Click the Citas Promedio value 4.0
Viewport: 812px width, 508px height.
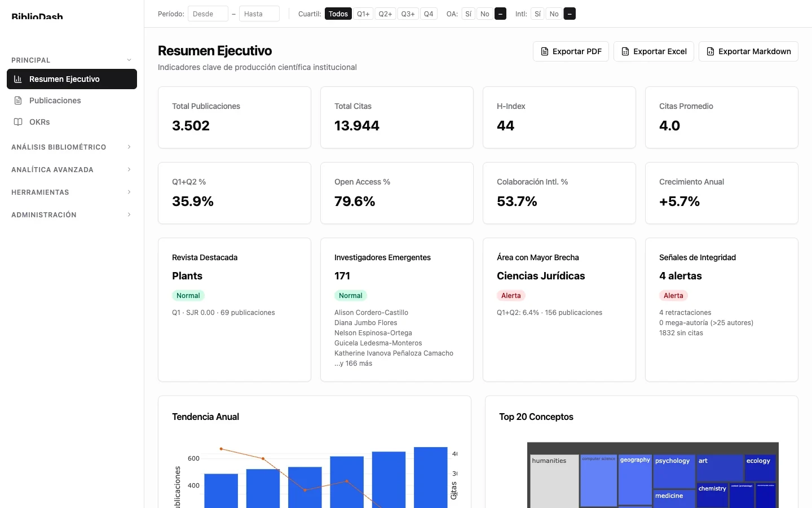[x=669, y=125]
